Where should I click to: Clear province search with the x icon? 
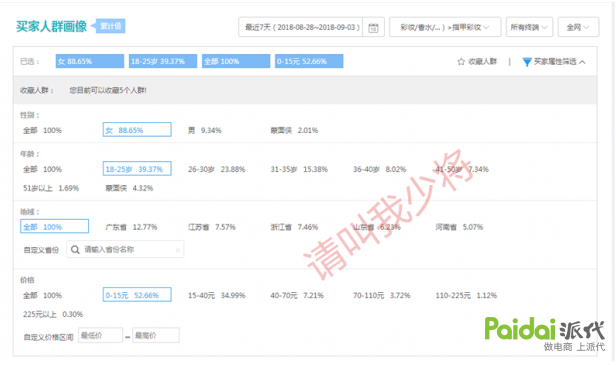click(x=178, y=250)
